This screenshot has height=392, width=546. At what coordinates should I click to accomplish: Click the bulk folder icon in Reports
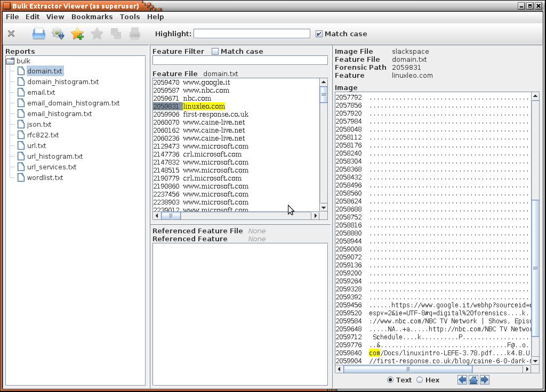click(x=10, y=61)
